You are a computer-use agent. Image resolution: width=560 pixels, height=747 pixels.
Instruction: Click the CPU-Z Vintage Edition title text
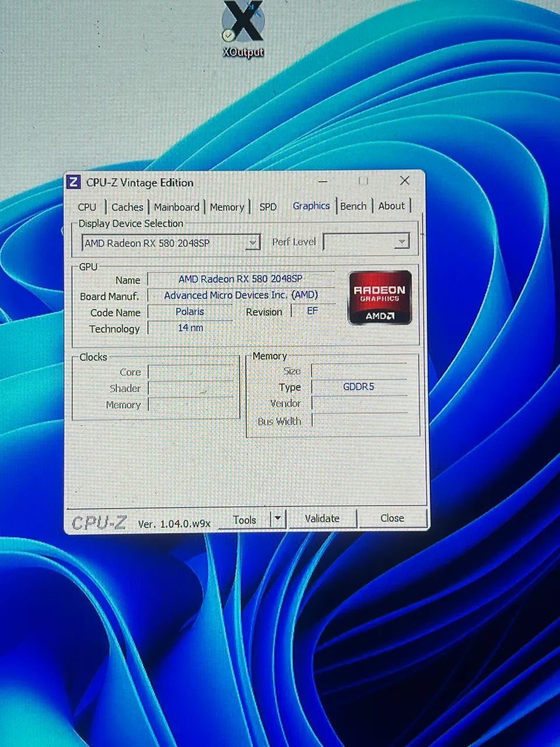(140, 183)
